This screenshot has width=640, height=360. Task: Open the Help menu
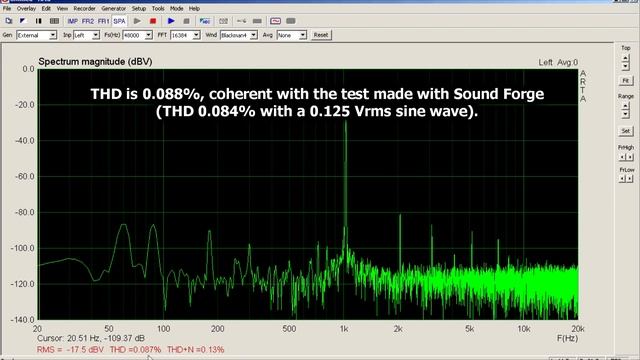click(x=194, y=8)
